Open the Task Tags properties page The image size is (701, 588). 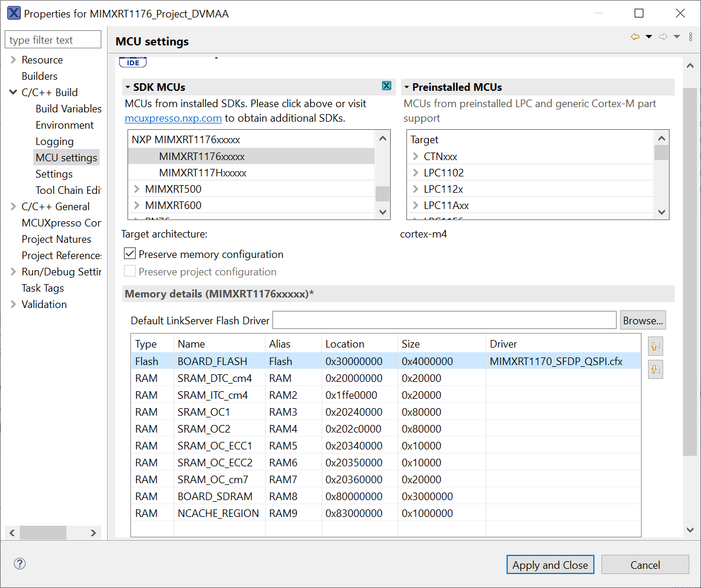(x=42, y=288)
